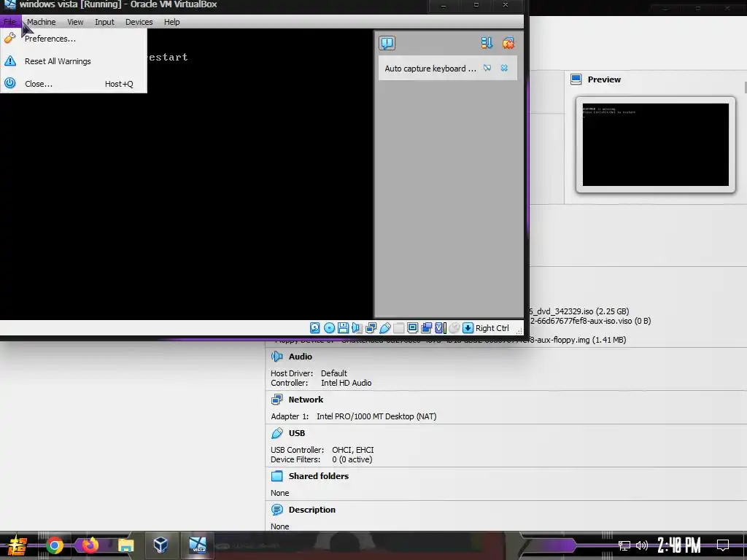Click the display status bar icon

(x=413, y=328)
